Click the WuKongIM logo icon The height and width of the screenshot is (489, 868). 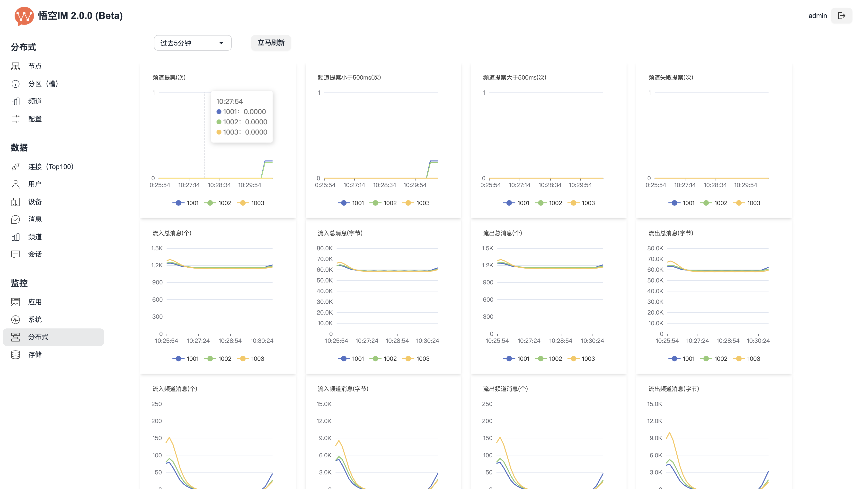24,16
